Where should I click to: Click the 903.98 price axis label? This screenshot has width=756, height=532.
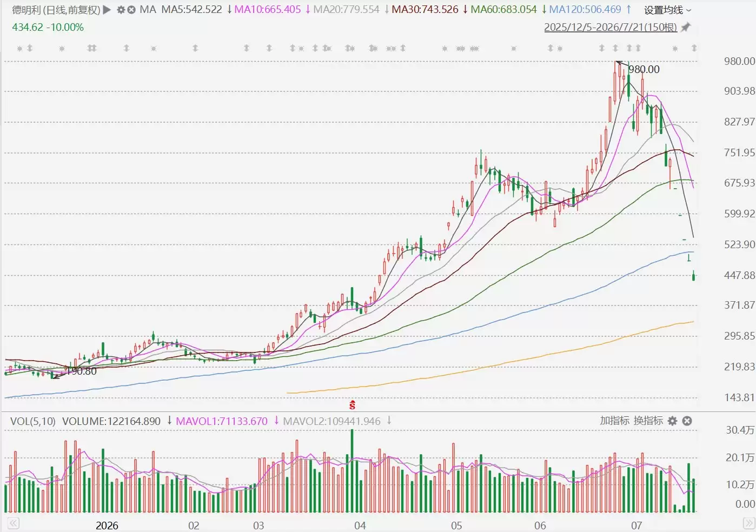[740, 91]
